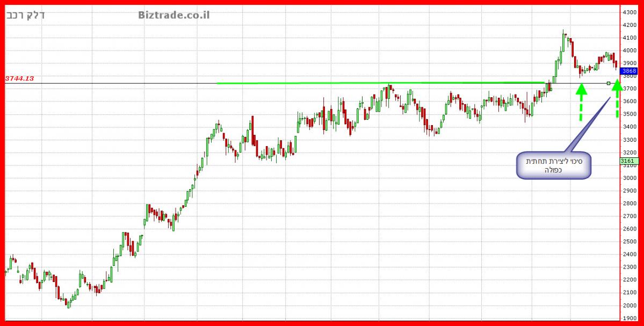644x326 pixels.
Task: Click the 2000 label on price axis
Action: [629, 305]
